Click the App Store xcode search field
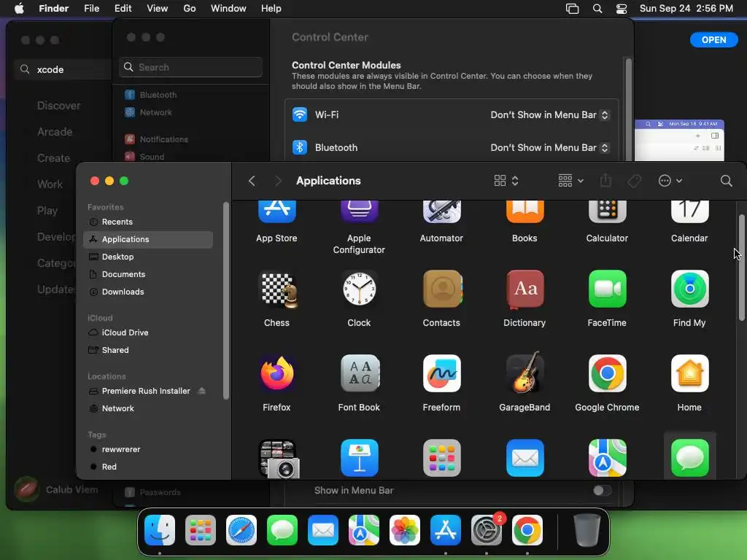The height and width of the screenshot is (560, 747). (x=64, y=69)
